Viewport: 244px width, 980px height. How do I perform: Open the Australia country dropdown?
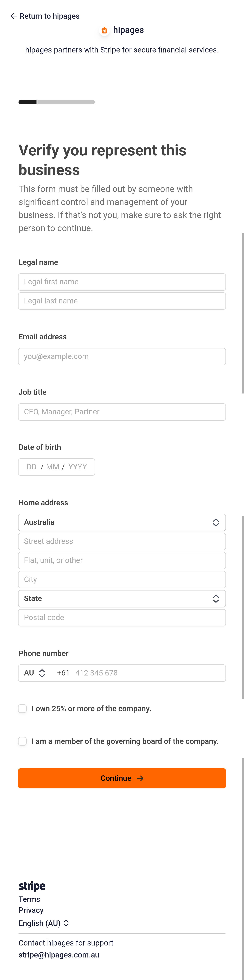point(122,522)
